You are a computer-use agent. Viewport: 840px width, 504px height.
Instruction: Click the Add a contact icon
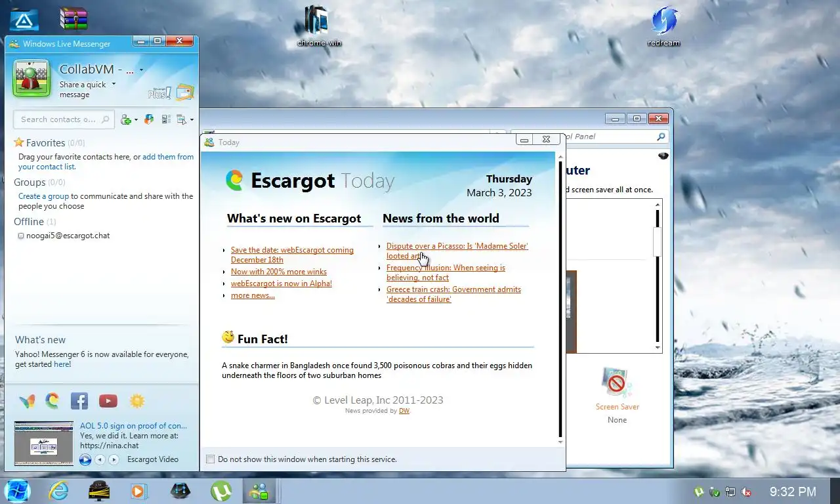pyautogui.click(x=126, y=119)
